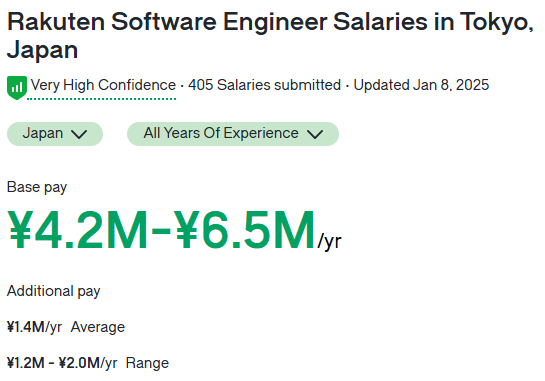Click the chevron beside All Years Of Experience
Viewport: 545px width, 381px height.
click(315, 134)
